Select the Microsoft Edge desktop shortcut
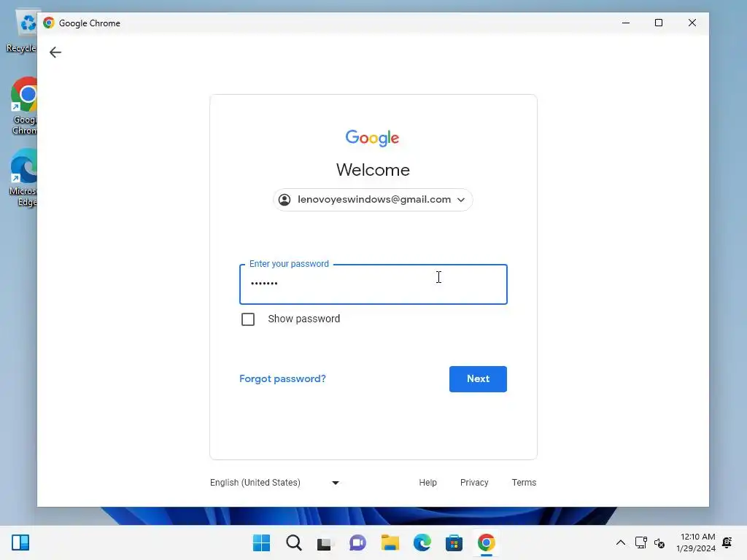Image resolution: width=747 pixels, height=560 pixels. click(x=23, y=178)
